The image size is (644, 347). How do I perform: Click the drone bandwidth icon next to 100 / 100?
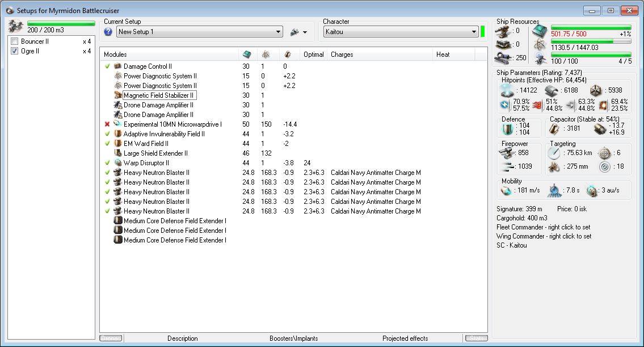540,60
